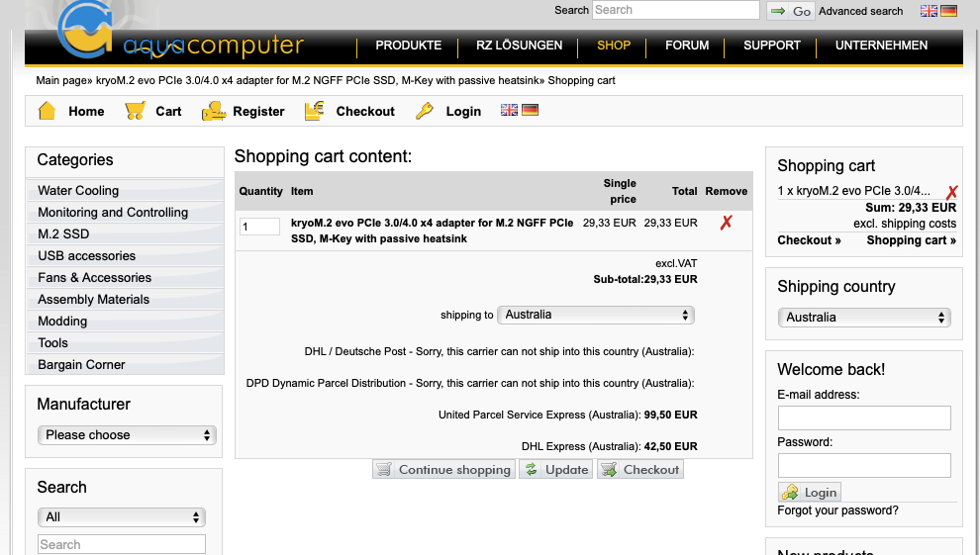Remove item from sidebar Shopping cart box
The width and height of the screenshot is (980, 555).
[952, 192]
